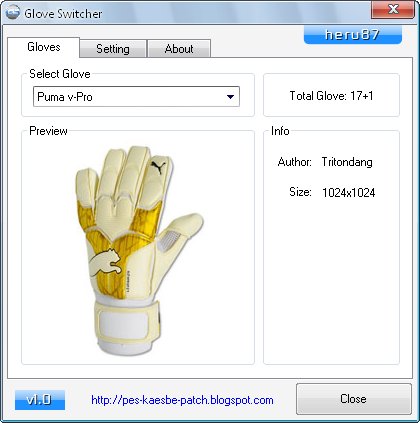Click the Puma v-Pro combo box text
Image resolution: width=420 pixels, height=423 pixels.
click(65, 97)
